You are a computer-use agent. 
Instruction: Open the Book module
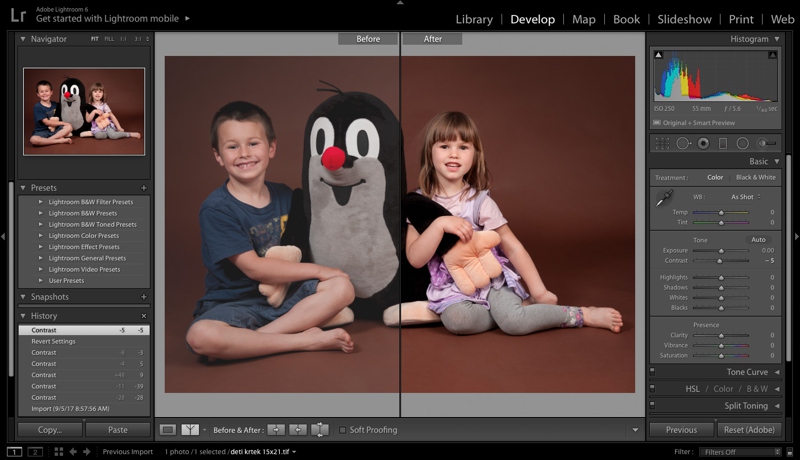(626, 19)
